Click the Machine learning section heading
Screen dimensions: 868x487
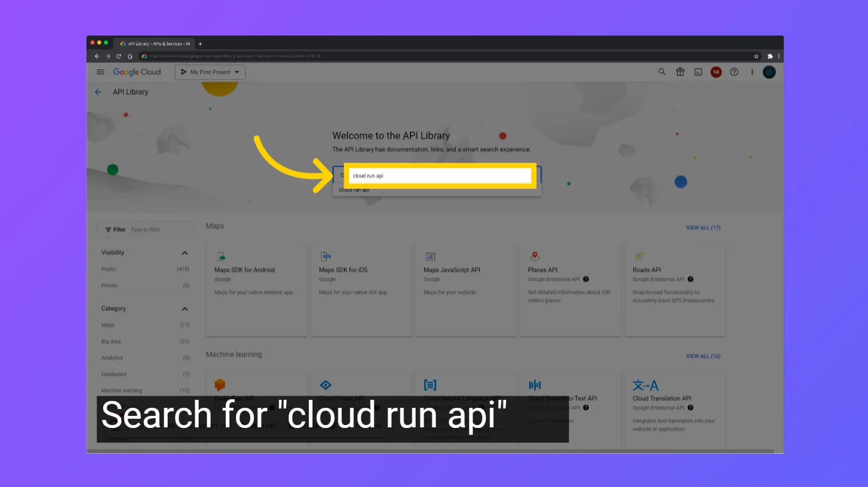pos(234,355)
